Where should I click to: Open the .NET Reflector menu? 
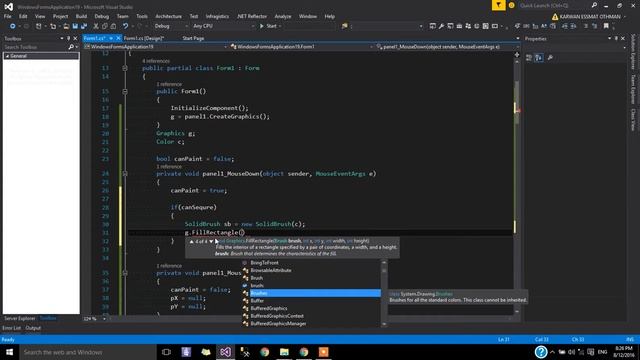251,16
